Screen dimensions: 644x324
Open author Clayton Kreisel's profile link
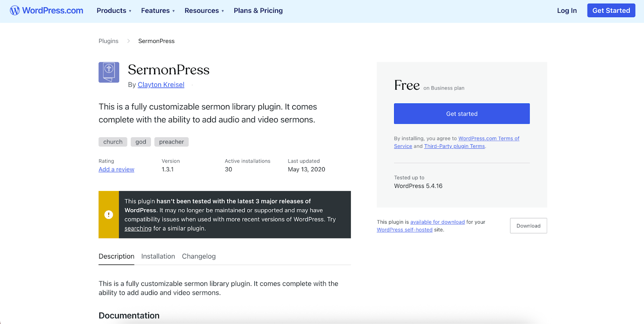pyautogui.click(x=161, y=85)
